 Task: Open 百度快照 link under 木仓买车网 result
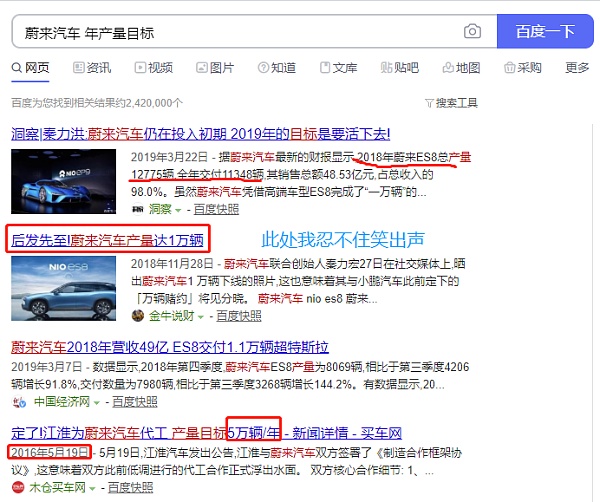click(x=130, y=488)
